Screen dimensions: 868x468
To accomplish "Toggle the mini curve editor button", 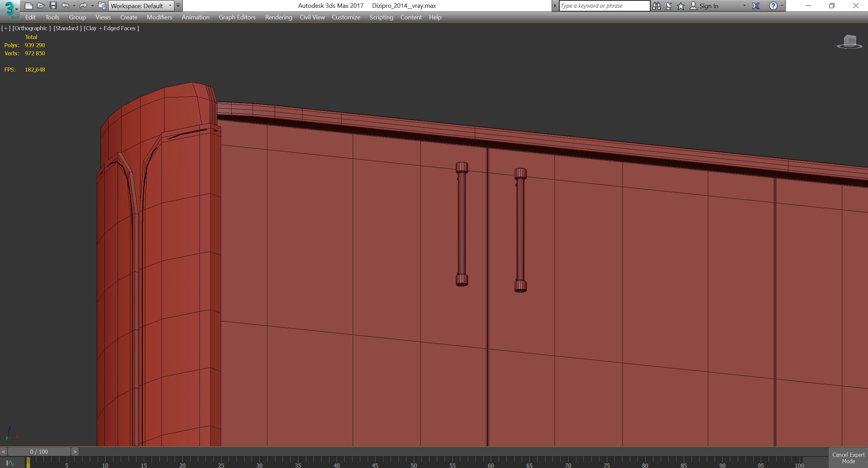I will [x=10, y=463].
